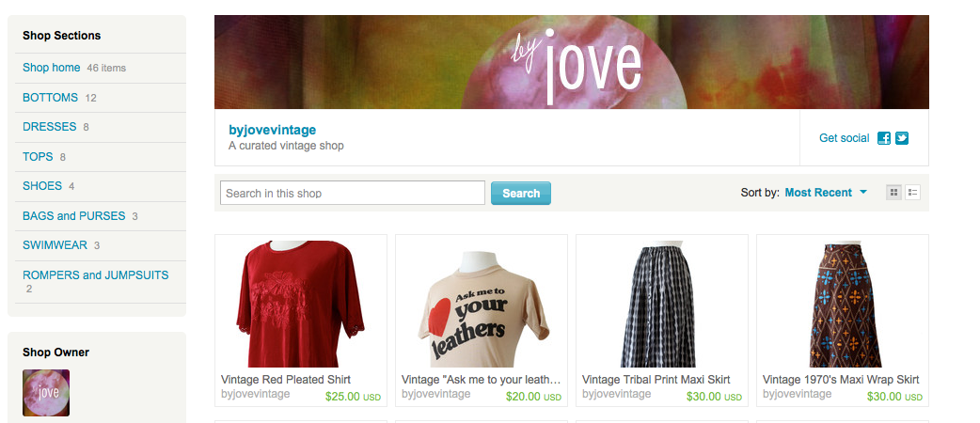This screenshot has height=423, width=980.
Task: Switch to list view icon
Action: coord(912,193)
